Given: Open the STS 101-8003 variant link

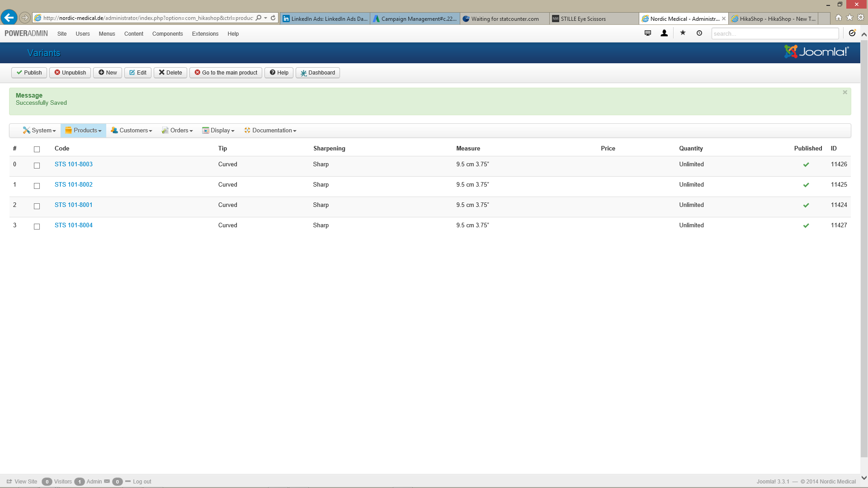Looking at the screenshot, I should [74, 164].
